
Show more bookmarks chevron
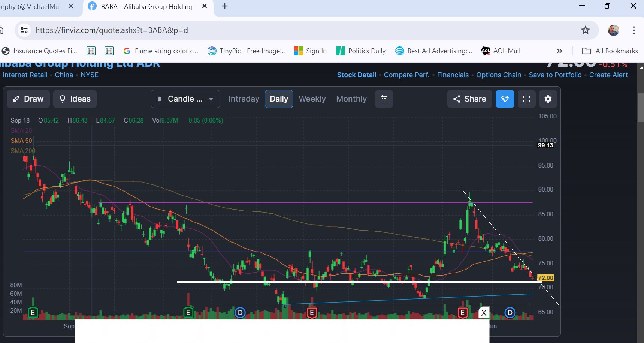559,51
